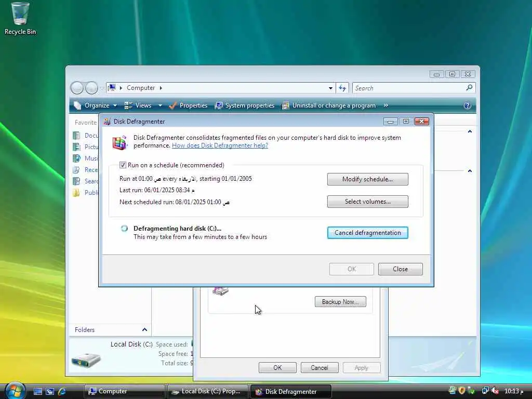
Task: Open the Views dropdown arrow
Action: [160, 105]
